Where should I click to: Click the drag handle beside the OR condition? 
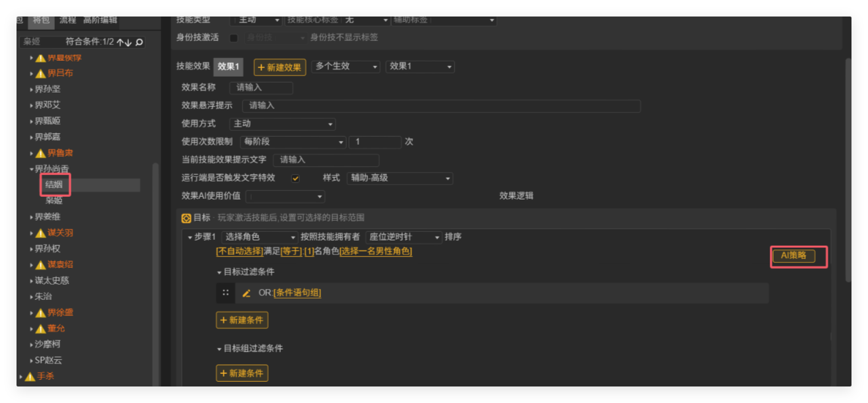click(x=227, y=293)
